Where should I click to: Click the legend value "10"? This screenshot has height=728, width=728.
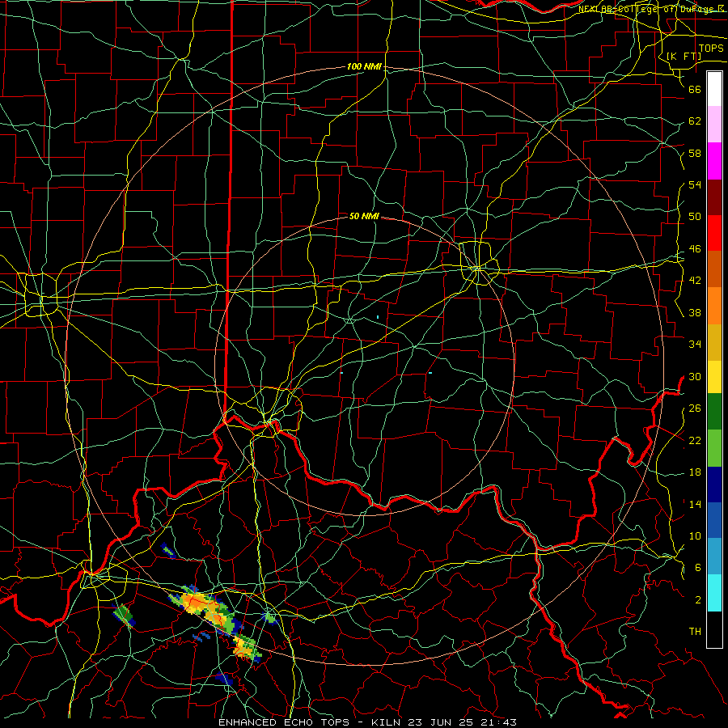pyautogui.click(x=695, y=536)
